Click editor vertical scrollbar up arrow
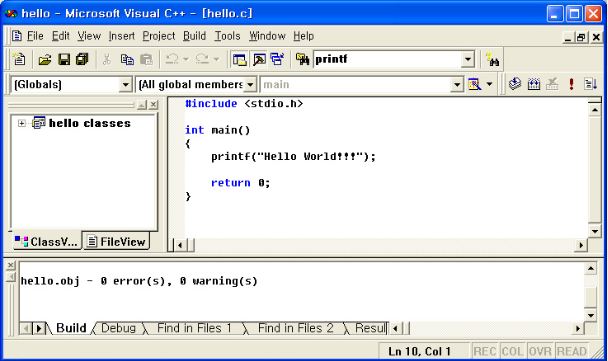 pyautogui.click(x=594, y=110)
